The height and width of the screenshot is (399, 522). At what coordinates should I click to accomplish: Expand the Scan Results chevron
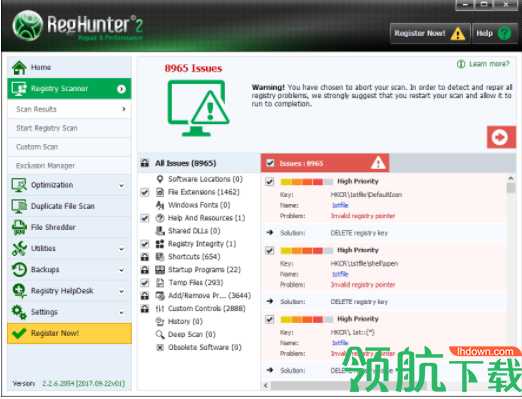tap(124, 109)
